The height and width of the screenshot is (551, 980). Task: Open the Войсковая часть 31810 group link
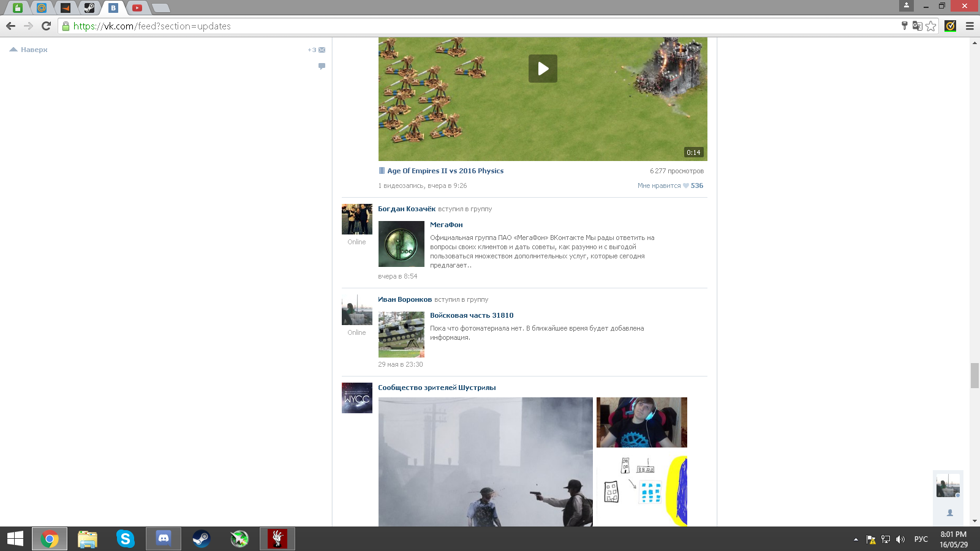click(x=472, y=315)
